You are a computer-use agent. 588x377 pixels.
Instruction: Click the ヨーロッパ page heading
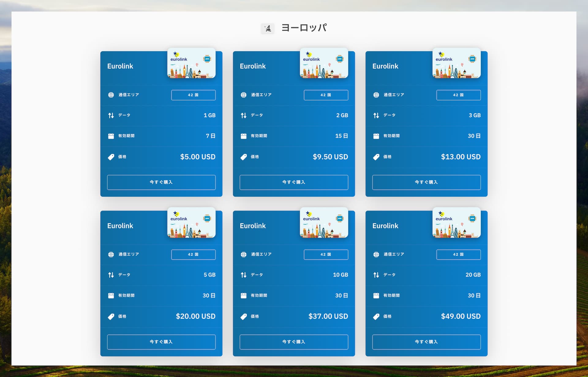pos(304,28)
